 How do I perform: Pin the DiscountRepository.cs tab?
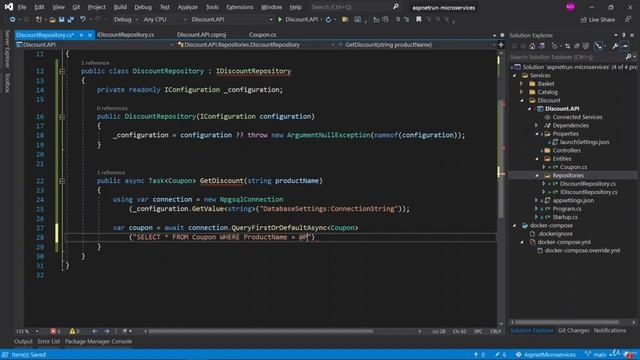coord(81,35)
